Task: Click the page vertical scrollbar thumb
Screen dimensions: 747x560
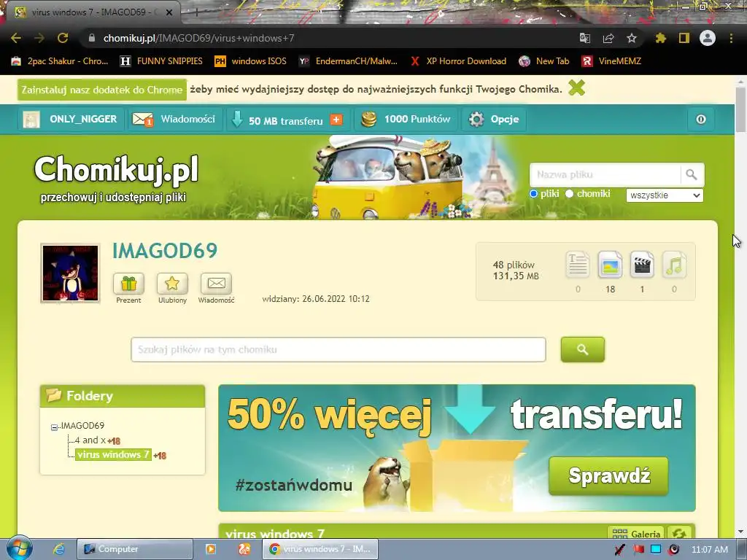Action: [740, 109]
